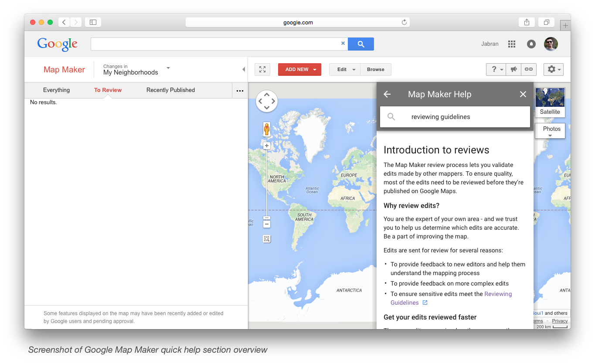Click the zoom-to-area magnifier tool

click(x=267, y=239)
